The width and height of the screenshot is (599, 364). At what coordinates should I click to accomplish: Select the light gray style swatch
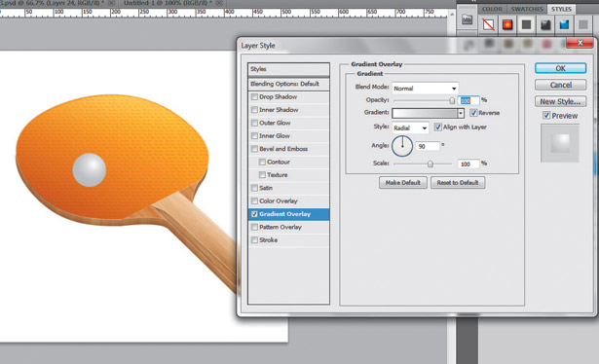(x=583, y=25)
